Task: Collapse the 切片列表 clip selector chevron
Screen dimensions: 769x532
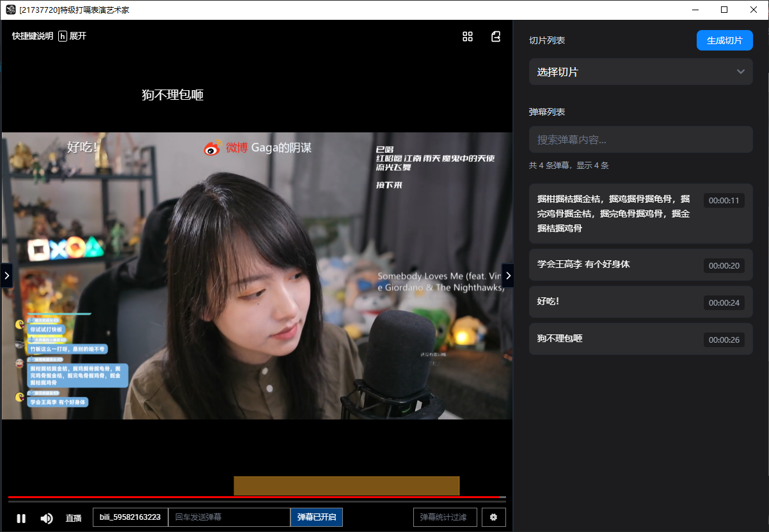Action: (740, 72)
